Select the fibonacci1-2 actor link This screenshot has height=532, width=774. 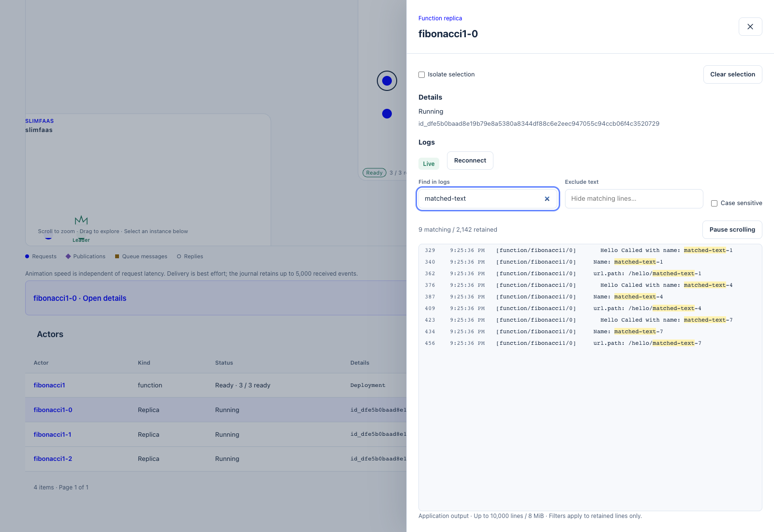(x=53, y=459)
